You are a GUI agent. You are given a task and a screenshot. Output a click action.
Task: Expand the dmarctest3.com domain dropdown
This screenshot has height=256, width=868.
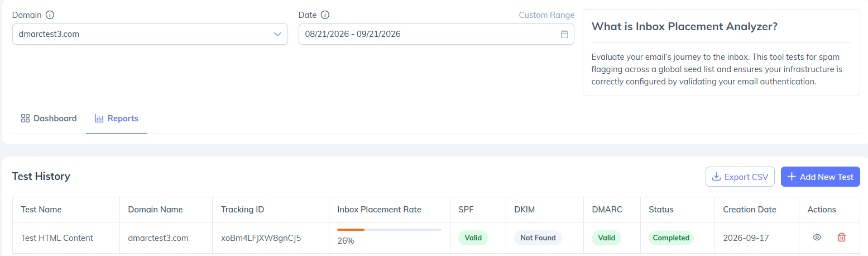[x=150, y=34]
